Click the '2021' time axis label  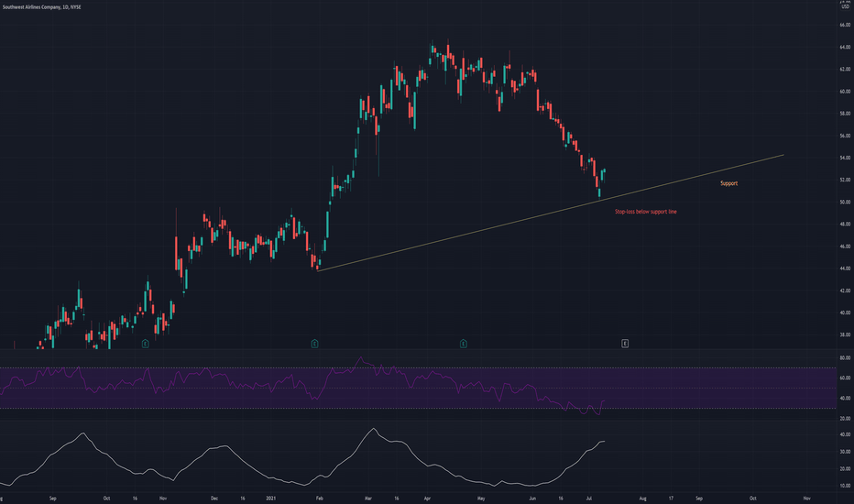point(270,498)
